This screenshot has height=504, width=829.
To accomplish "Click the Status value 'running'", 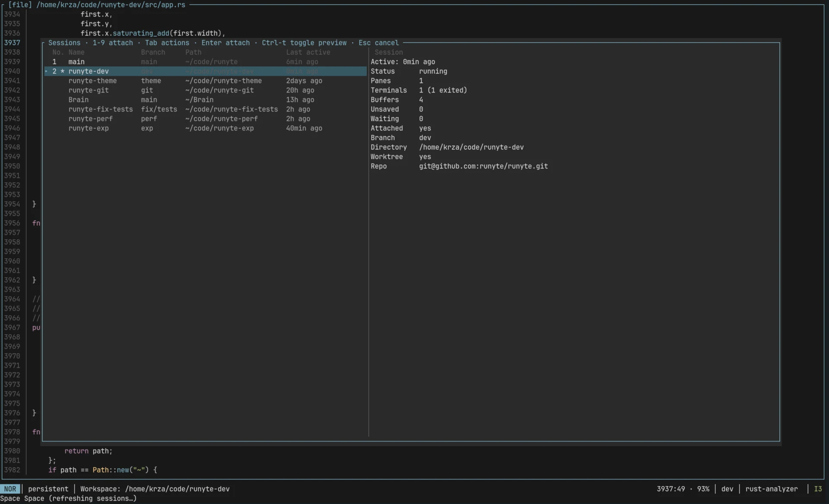I will [x=433, y=71].
